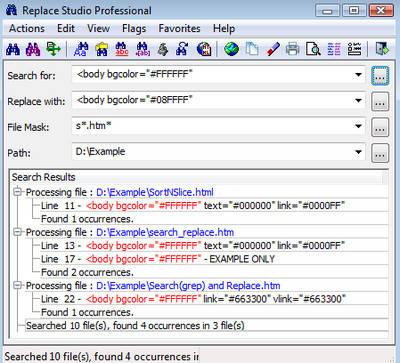The width and height of the screenshot is (400, 363).
Task: Click the ellipsis button beside File Mask
Action: click(380, 127)
